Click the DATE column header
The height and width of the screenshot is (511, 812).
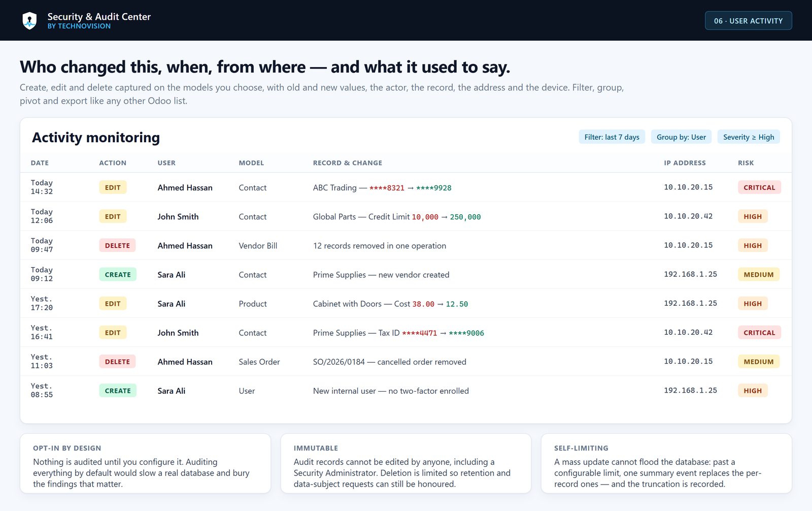40,163
